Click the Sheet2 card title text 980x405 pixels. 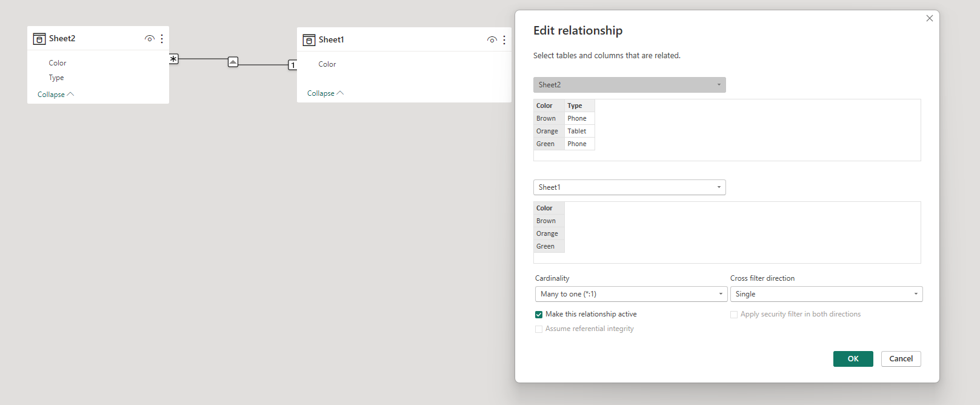pyautogui.click(x=62, y=39)
